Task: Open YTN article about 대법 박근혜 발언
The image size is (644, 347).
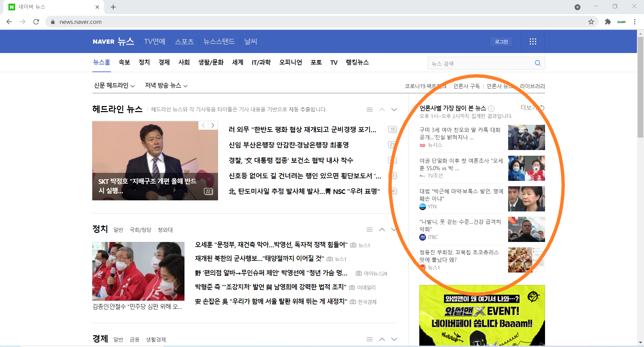Action: (x=461, y=195)
